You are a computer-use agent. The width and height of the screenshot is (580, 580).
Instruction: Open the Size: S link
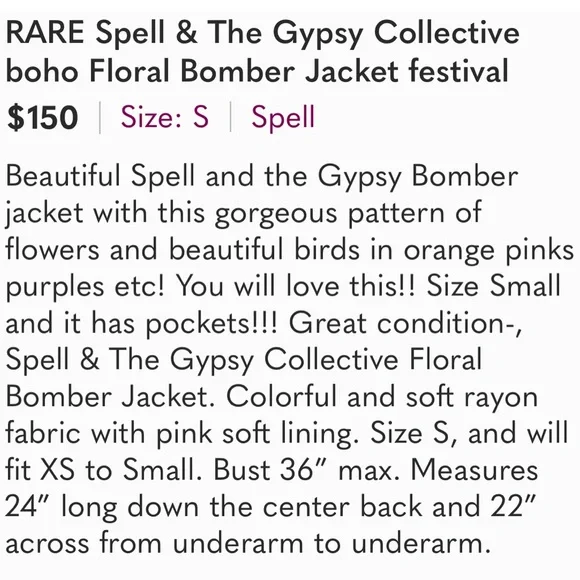tap(165, 117)
